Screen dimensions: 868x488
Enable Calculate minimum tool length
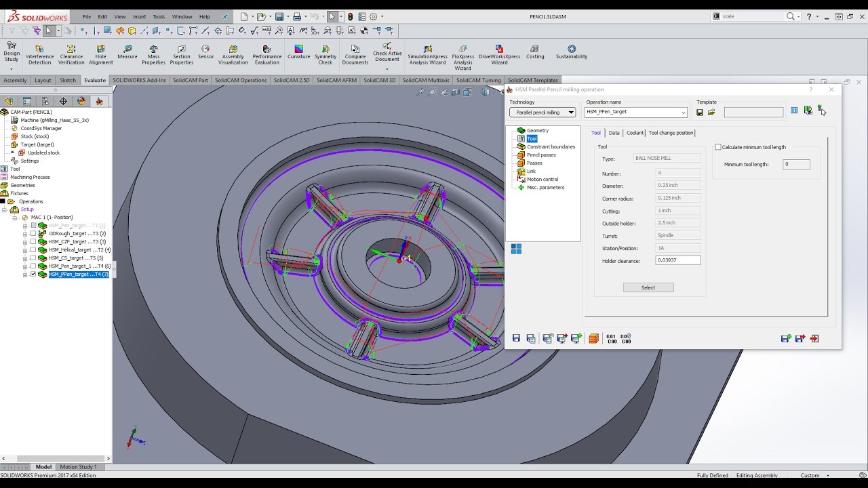pyautogui.click(x=718, y=147)
